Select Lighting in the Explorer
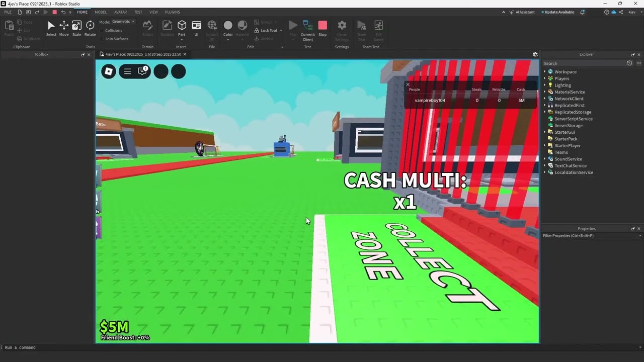The image size is (644, 362). point(562,85)
